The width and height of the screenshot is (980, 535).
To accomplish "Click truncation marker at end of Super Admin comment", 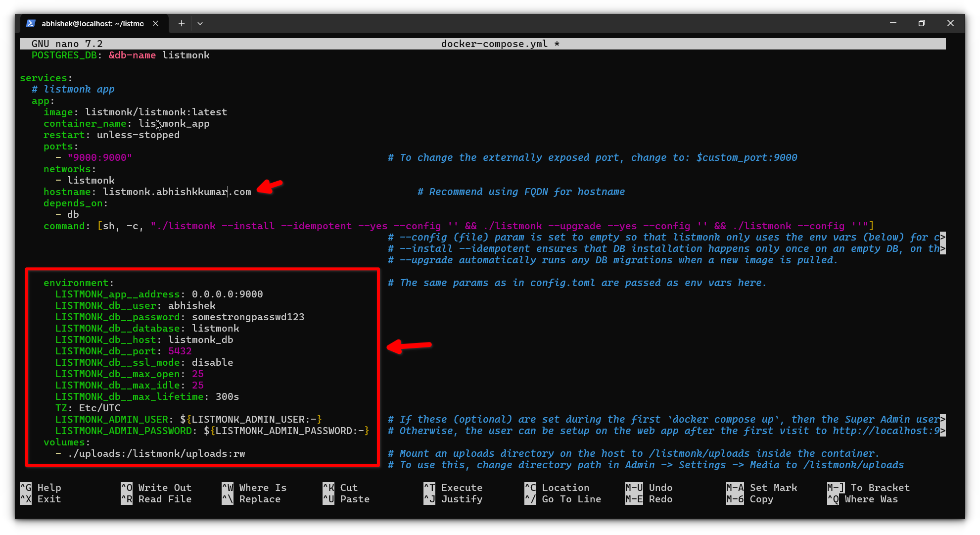I will click(x=943, y=419).
